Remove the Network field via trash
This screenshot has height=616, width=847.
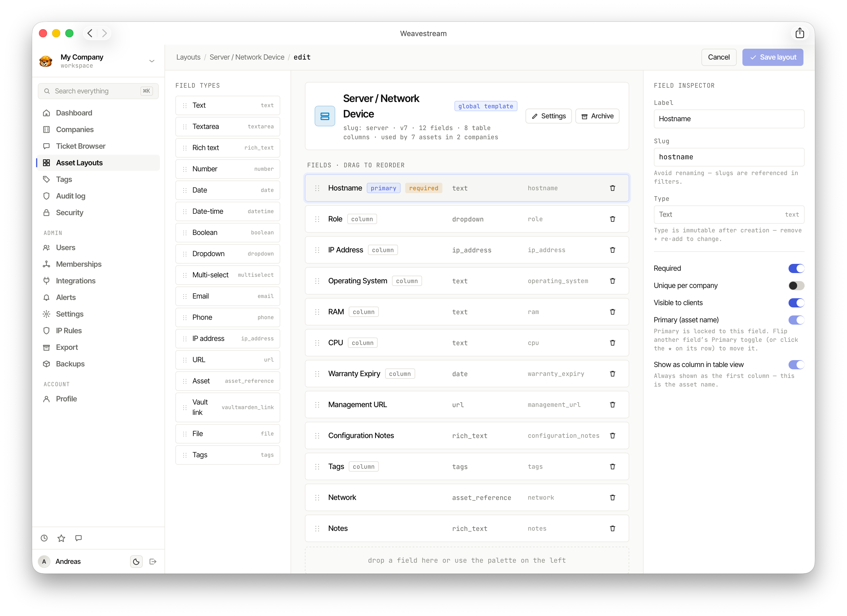coord(612,498)
